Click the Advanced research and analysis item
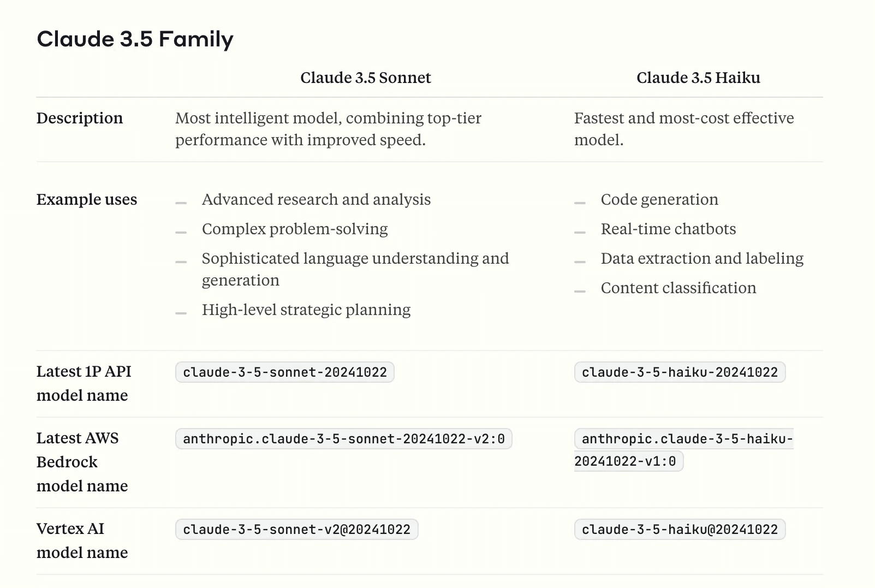 316,199
